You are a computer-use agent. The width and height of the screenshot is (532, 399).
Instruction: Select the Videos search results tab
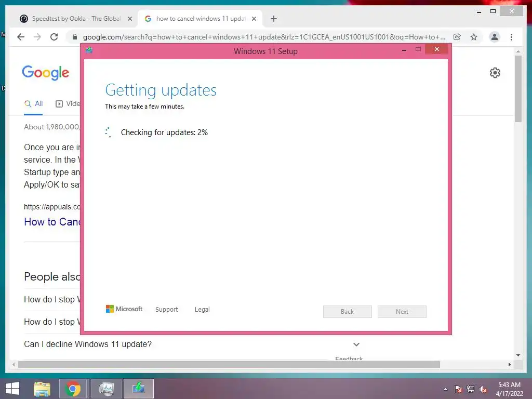[68, 104]
